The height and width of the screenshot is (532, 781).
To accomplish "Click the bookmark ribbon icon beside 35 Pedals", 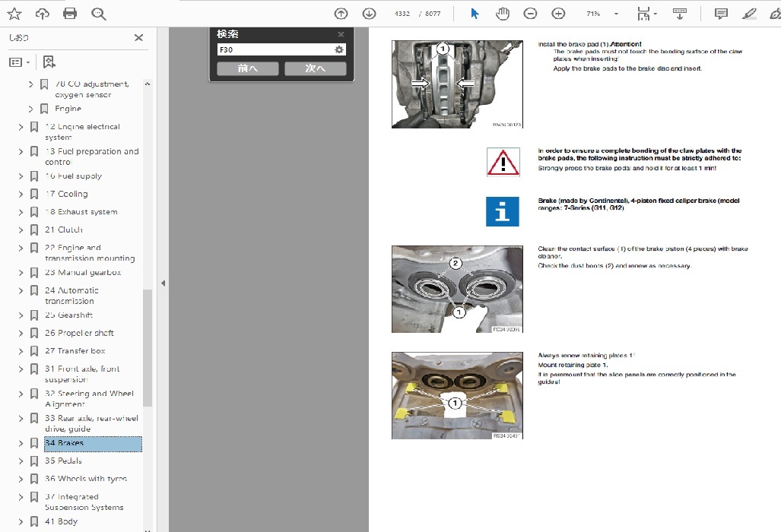I will 34,461.
